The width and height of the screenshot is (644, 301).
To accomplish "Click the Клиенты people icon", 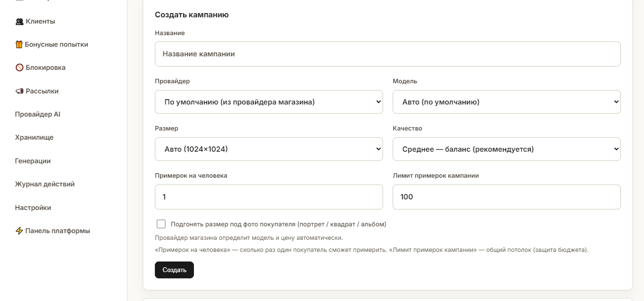I will (x=19, y=21).
